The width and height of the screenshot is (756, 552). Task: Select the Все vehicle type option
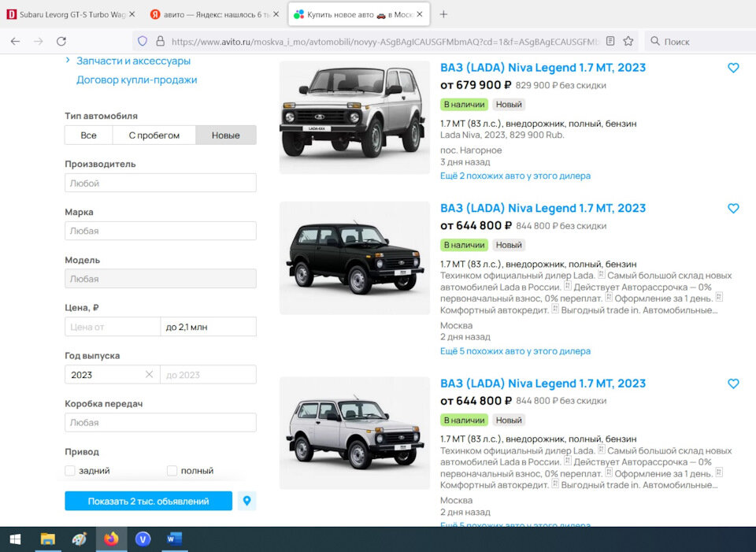coord(89,135)
